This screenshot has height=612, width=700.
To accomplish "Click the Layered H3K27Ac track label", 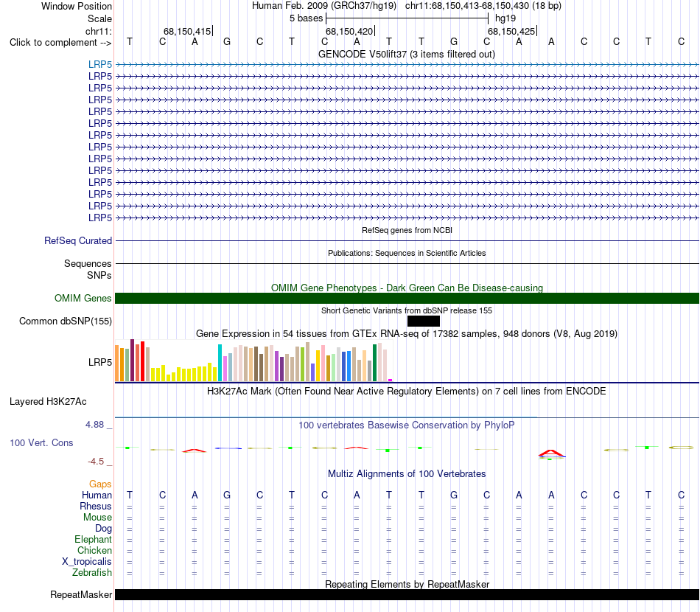I will click(48, 402).
